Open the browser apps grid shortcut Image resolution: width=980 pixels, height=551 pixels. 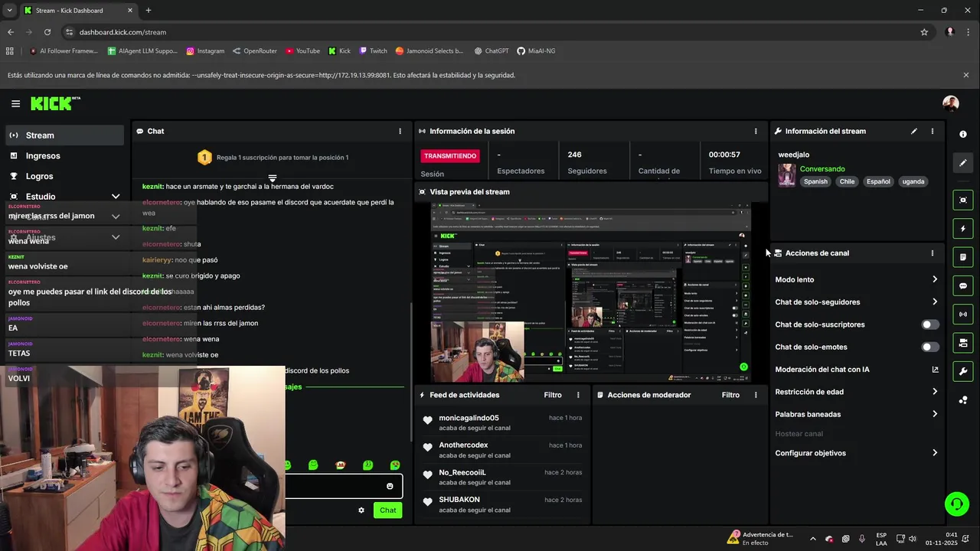pyautogui.click(x=10, y=51)
